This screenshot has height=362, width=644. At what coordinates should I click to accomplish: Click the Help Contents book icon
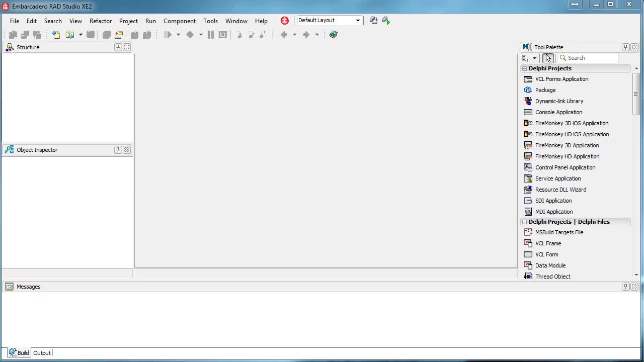pos(334,35)
